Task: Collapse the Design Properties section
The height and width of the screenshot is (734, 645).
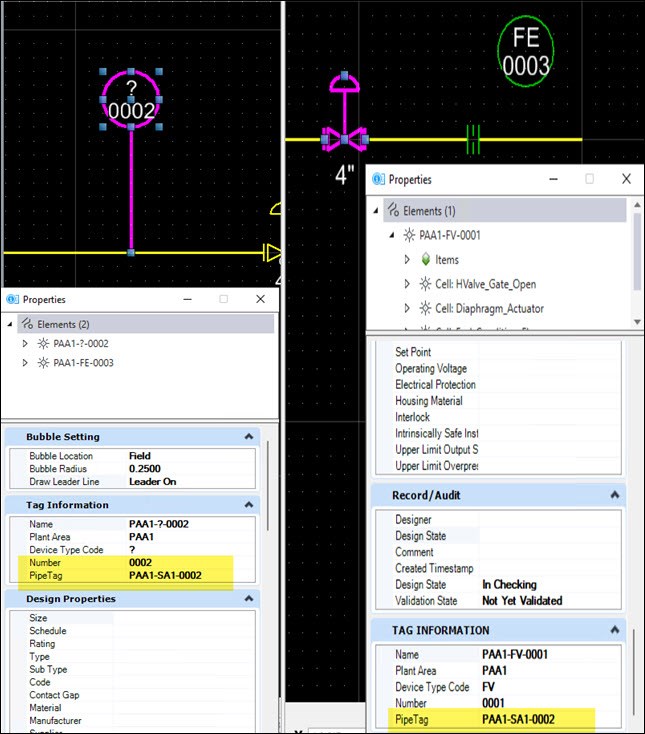Action: [x=247, y=599]
